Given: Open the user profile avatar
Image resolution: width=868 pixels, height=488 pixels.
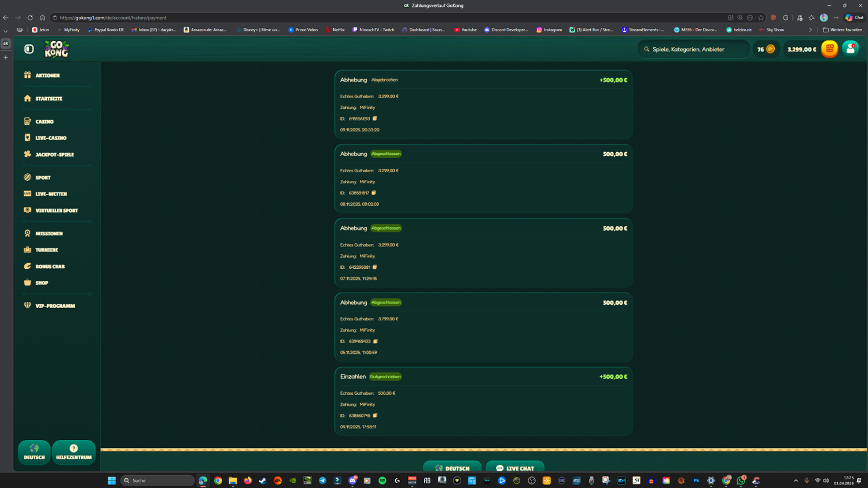Looking at the screenshot, I should tap(850, 49).
